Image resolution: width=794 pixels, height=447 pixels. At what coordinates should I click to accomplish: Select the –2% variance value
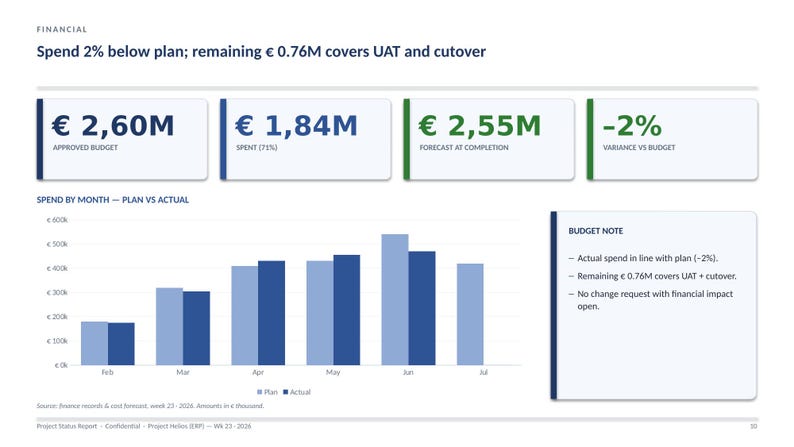point(632,126)
